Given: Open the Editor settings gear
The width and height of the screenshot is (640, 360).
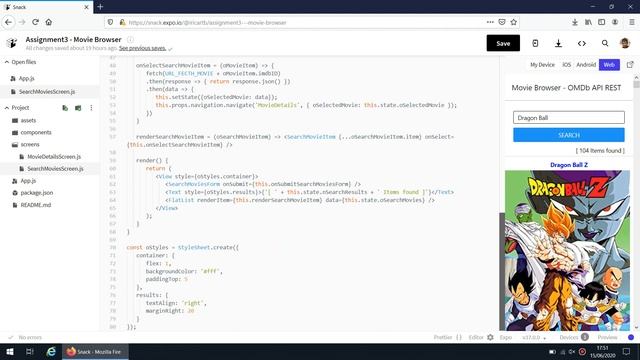Looking at the screenshot, I should pyautogui.click(x=490, y=337).
